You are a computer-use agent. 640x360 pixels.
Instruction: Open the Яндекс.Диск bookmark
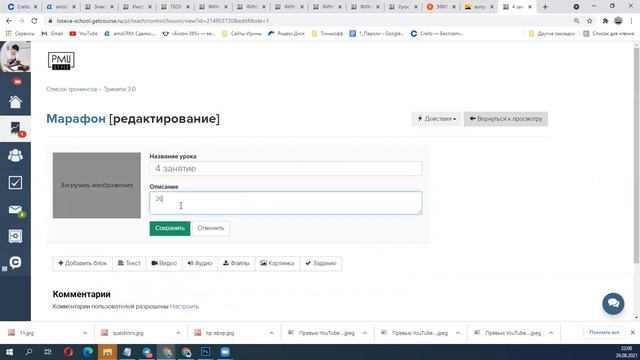286,33
